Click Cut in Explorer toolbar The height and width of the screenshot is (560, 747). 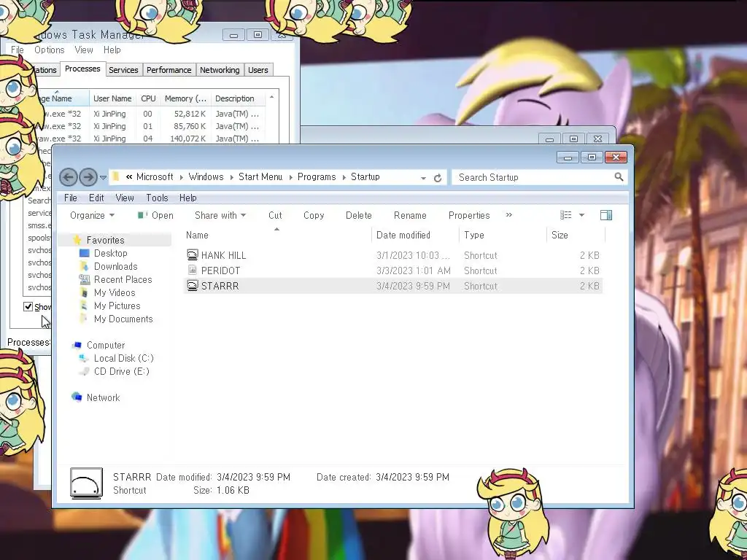pos(275,215)
